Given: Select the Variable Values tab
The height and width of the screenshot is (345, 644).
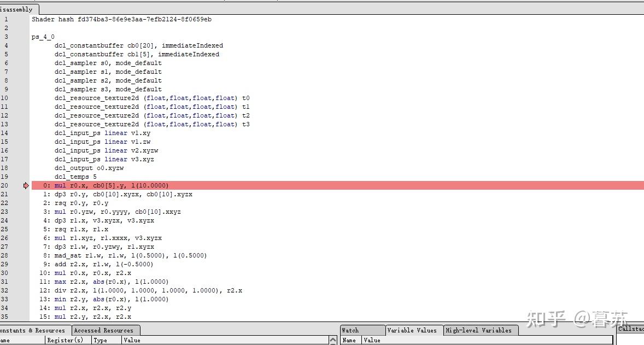Looking at the screenshot, I should point(412,330).
